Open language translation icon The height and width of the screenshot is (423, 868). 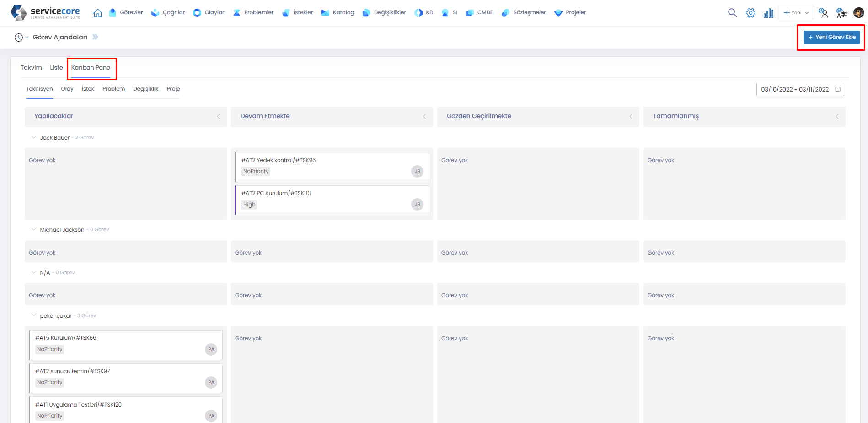click(841, 13)
